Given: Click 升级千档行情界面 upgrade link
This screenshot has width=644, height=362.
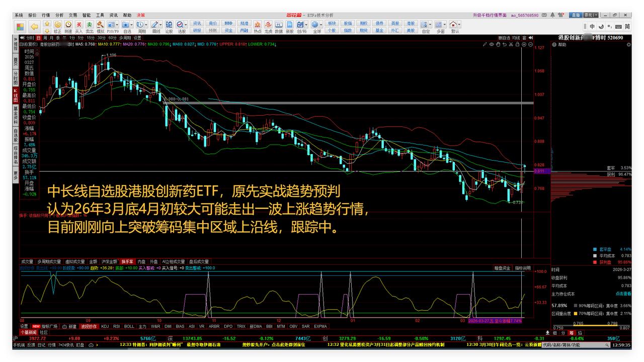Looking at the screenshot, I should click(x=490, y=15).
